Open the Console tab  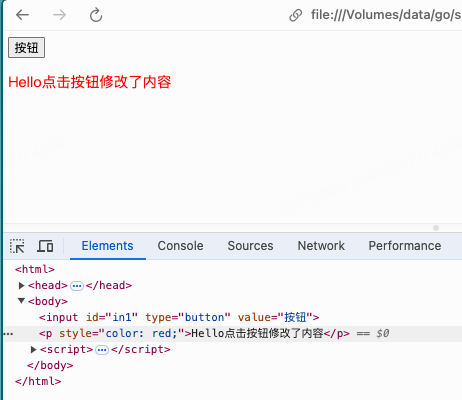[x=180, y=246]
